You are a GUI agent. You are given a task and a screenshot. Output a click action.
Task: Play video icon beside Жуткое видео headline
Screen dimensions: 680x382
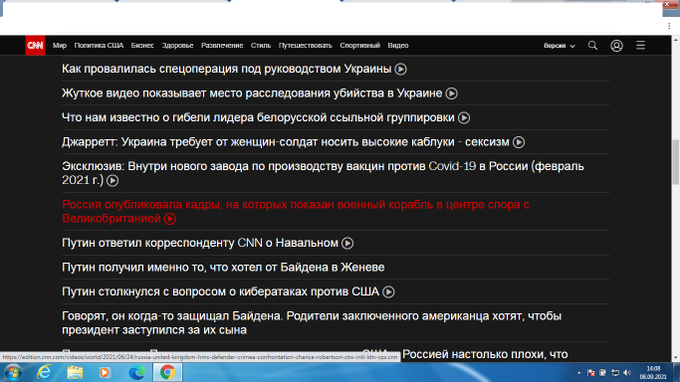click(451, 94)
